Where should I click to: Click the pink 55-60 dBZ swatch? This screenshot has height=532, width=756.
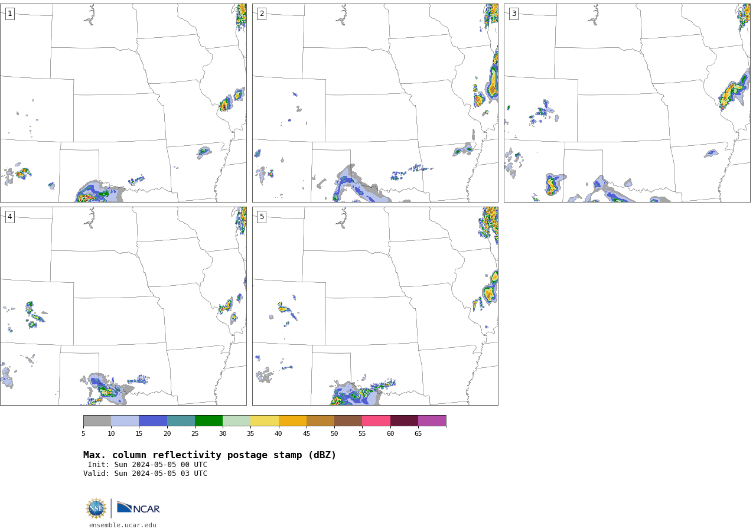coord(376,421)
